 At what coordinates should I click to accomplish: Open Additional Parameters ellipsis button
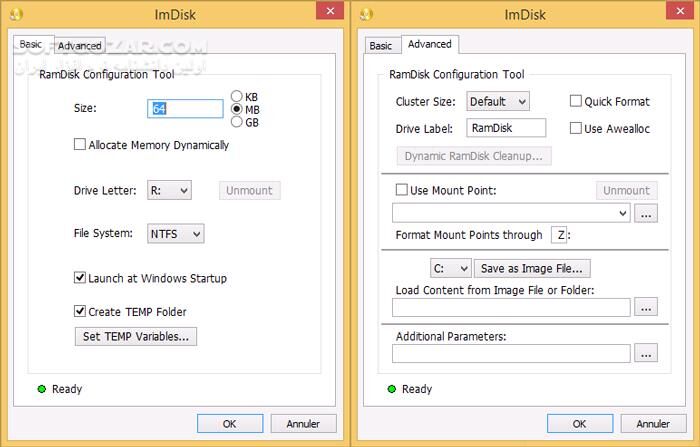click(x=646, y=353)
